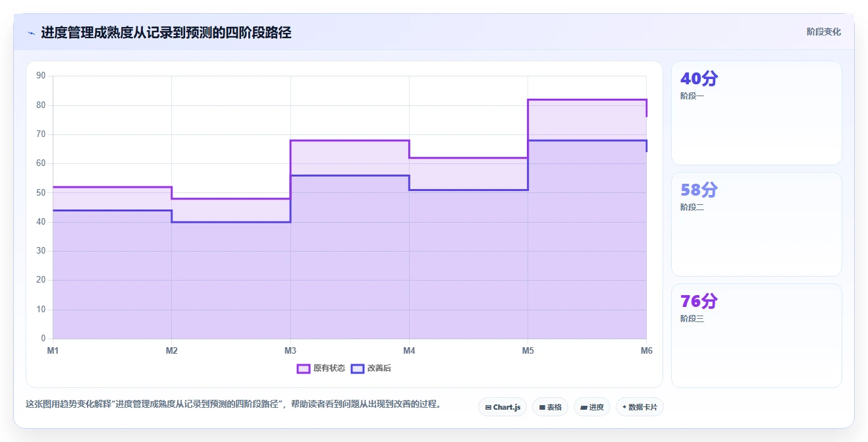The height and width of the screenshot is (442, 868).
Task: Click the M2 x-axis label
Action: [x=172, y=350]
